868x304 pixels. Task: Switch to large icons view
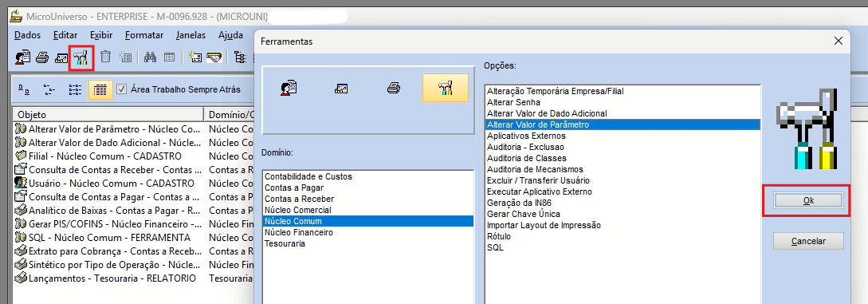coord(25,89)
